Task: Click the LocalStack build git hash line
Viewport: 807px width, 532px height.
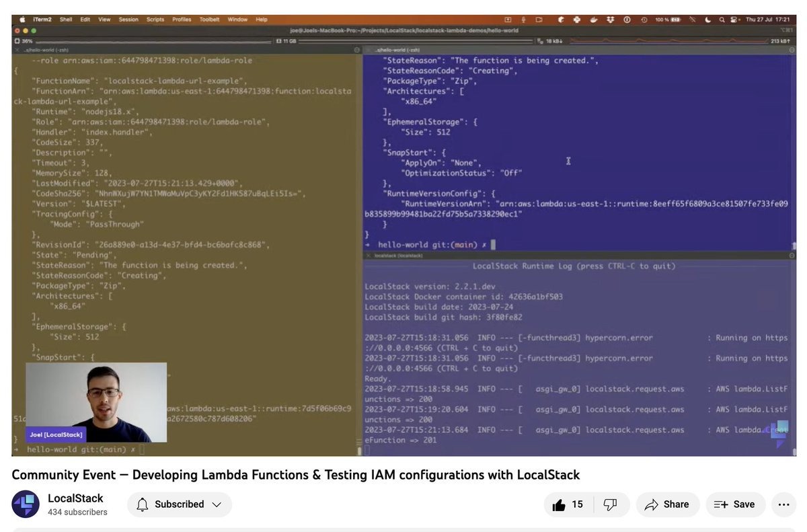Action: (443, 317)
